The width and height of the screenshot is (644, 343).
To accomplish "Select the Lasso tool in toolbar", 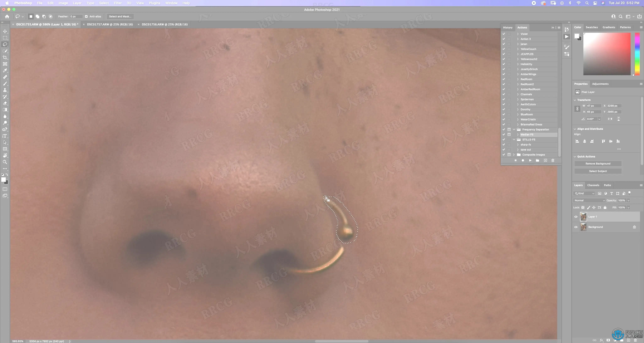I will coord(5,44).
